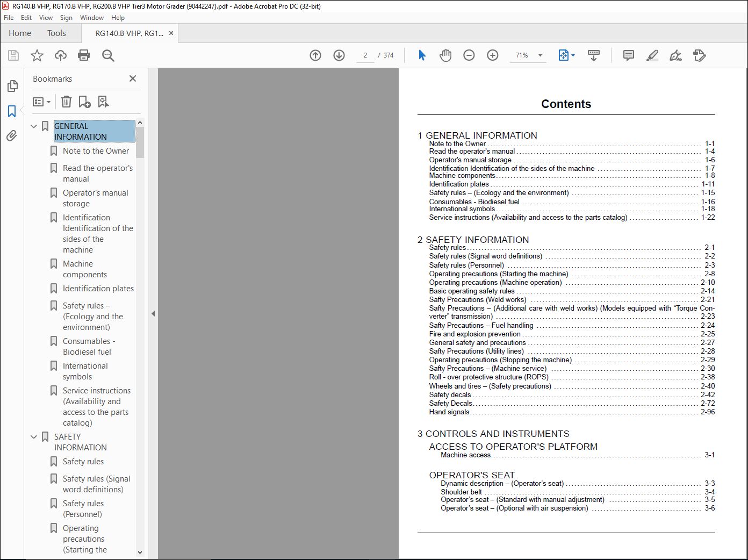Open the zoom level dropdown arrow
Screen dimensions: 748x560
[x=540, y=55]
